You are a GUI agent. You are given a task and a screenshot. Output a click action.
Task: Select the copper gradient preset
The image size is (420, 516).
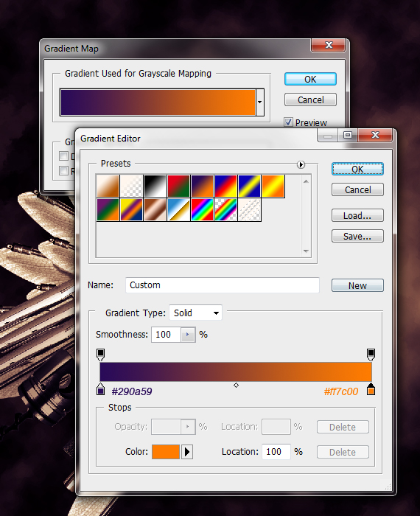(155, 209)
